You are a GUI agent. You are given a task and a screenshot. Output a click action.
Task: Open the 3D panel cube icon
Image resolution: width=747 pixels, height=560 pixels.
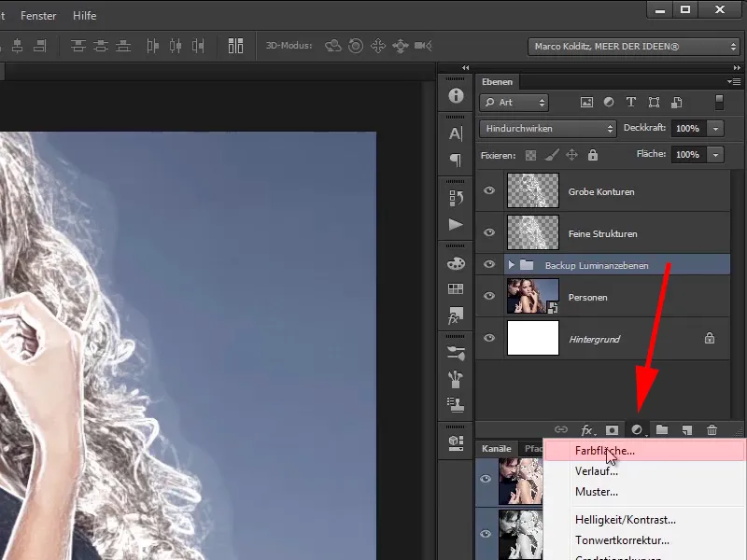(x=456, y=442)
